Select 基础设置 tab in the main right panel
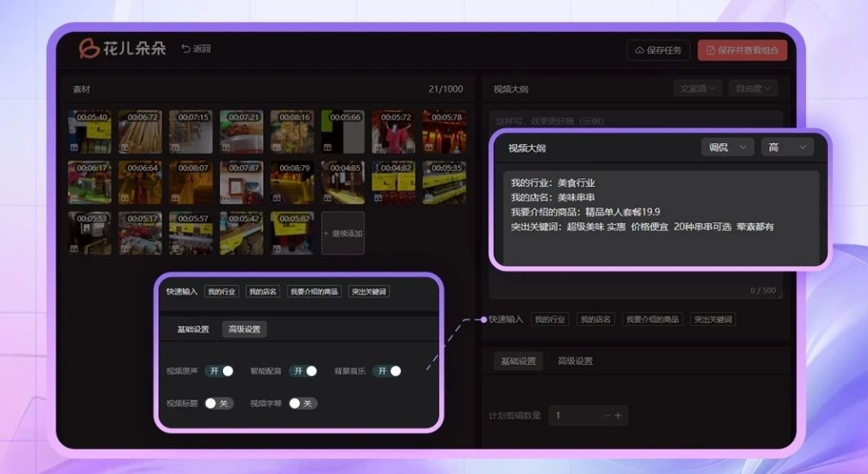The height and width of the screenshot is (474, 868). (519, 361)
